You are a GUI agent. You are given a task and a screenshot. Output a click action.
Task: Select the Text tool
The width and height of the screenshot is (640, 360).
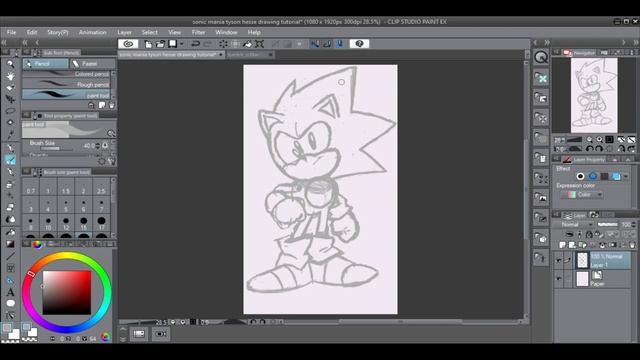[11, 292]
